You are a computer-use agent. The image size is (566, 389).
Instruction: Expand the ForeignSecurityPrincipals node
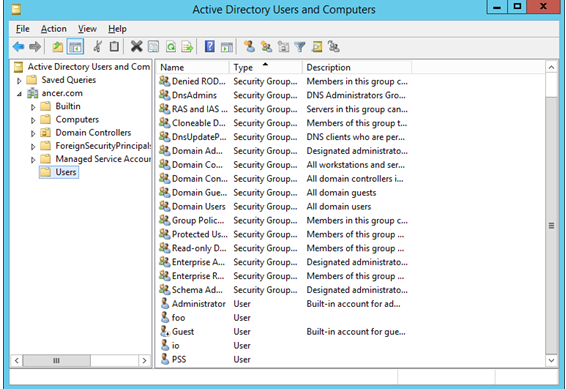pyautogui.click(x=33, y=147)
